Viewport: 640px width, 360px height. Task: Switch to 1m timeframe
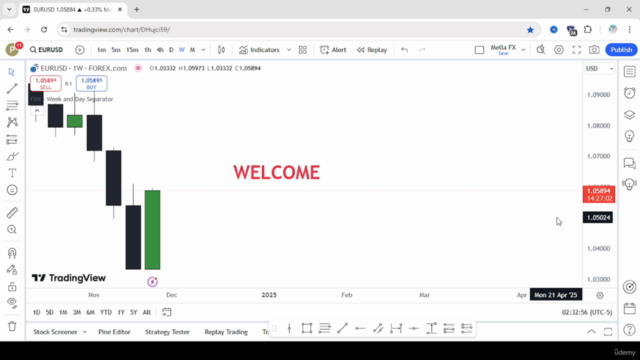101,50
